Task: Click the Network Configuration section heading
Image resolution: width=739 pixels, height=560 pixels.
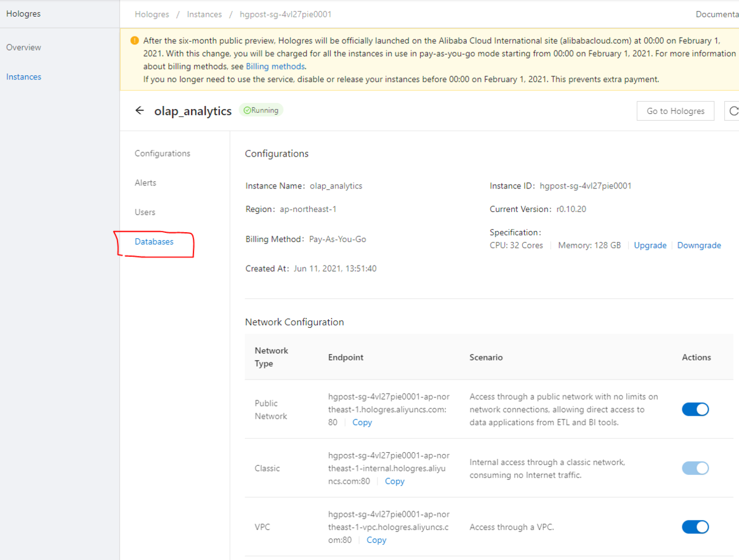Action: 294,322
